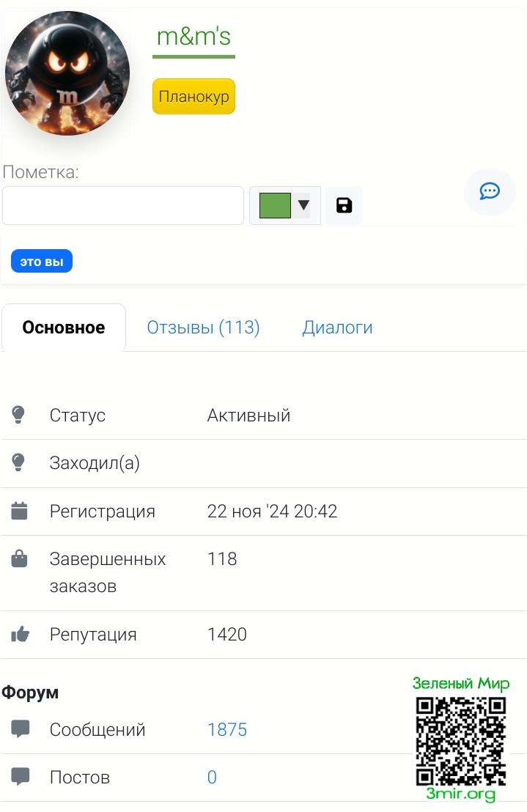Click inside the Пометка text field
Image resolution: width=527 pixels, height=812 pixels.
[x=123, y=205]
